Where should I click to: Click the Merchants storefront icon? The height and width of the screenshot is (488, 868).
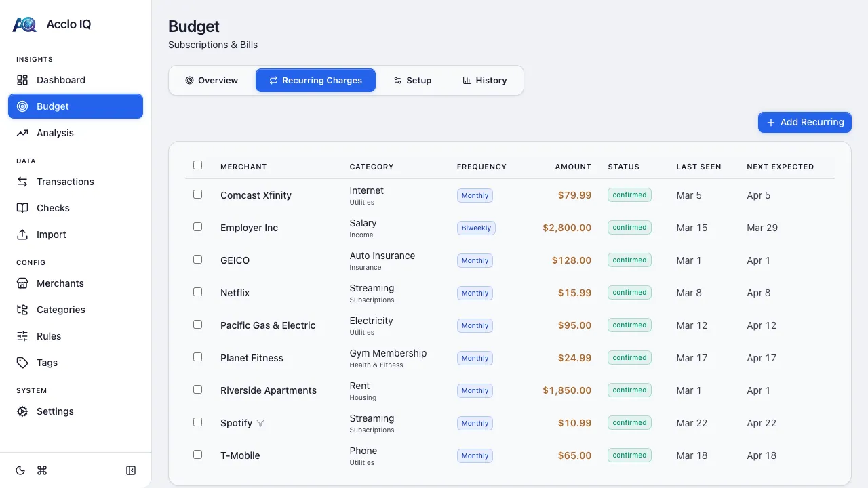22,283
